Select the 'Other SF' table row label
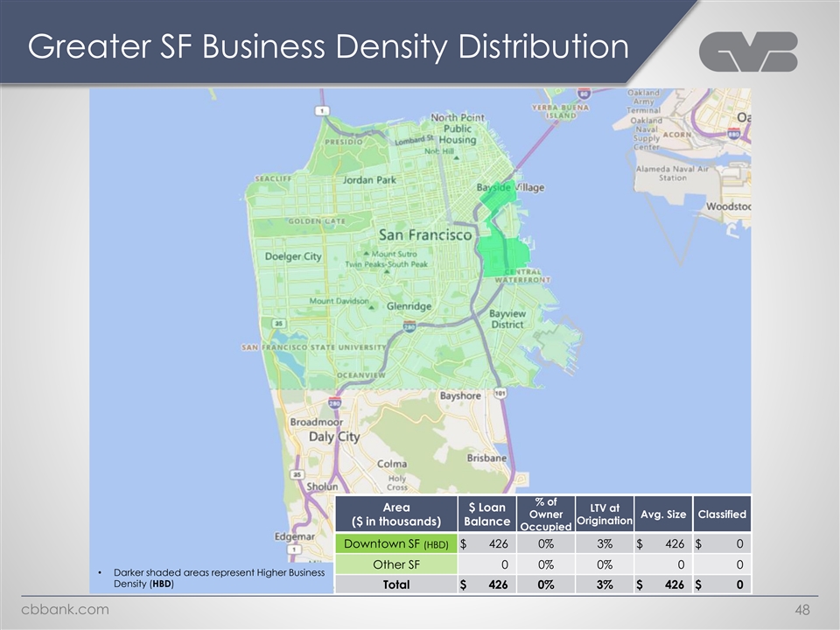 396,564
